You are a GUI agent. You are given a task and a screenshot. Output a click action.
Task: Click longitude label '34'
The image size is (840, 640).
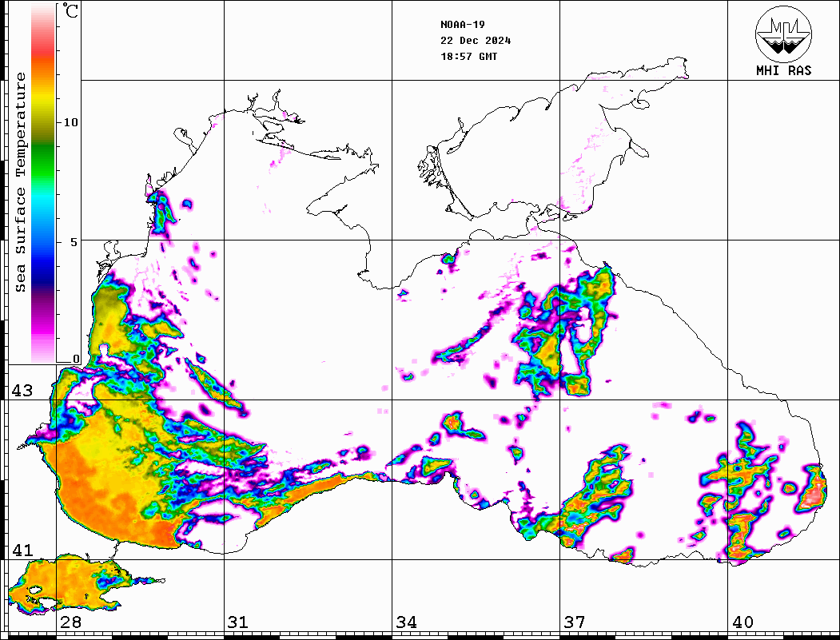point(406,622)
